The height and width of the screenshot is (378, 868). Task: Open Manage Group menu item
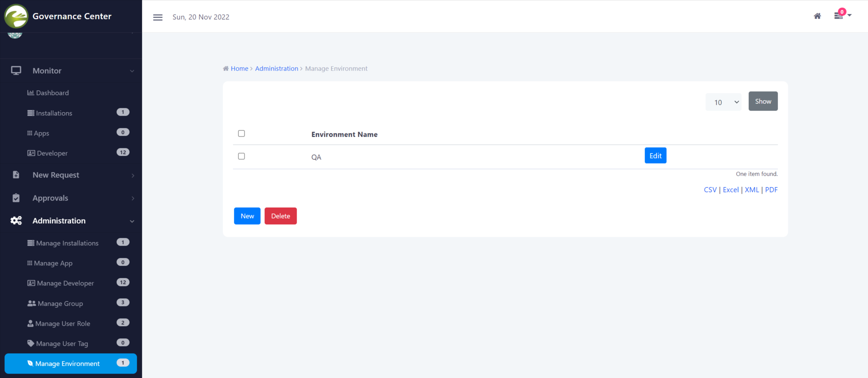pyautogui.click(x=60, y=303)
